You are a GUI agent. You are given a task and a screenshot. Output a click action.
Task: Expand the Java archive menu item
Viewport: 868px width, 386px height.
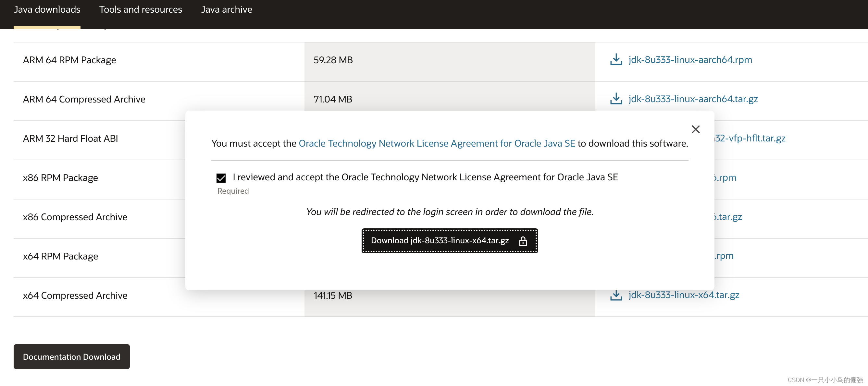226,8
